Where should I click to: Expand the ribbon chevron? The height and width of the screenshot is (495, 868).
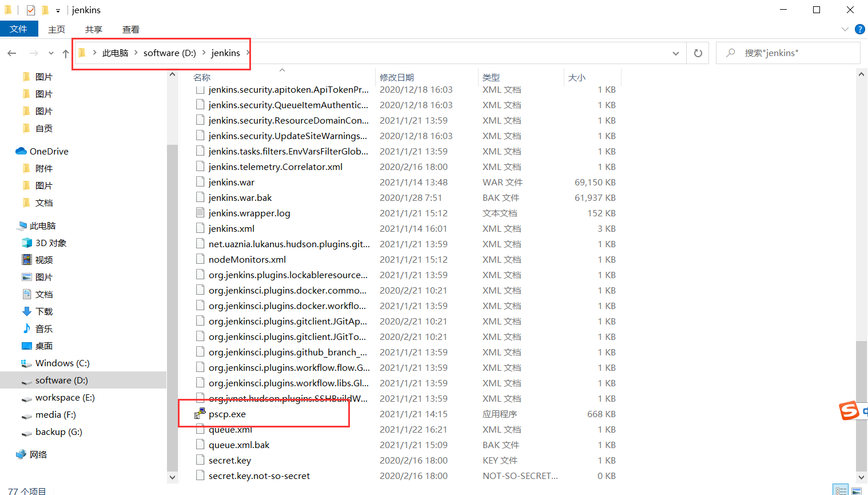pos(845,29)
